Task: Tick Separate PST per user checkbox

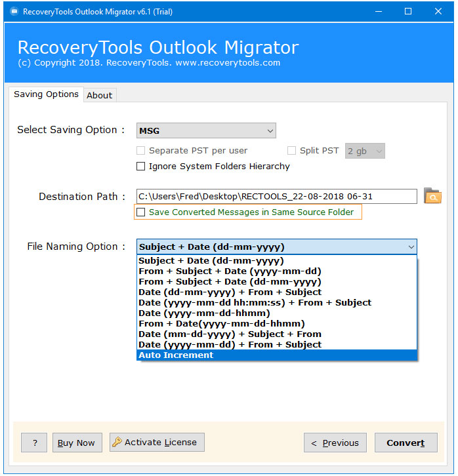Action: (x=140, y=151)
